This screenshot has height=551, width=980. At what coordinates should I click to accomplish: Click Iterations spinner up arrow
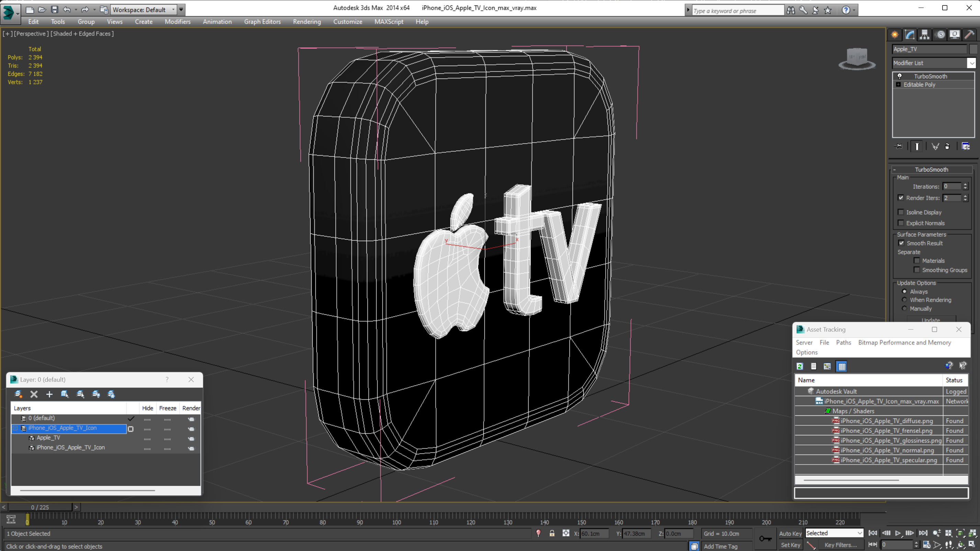tap(965, 184)
